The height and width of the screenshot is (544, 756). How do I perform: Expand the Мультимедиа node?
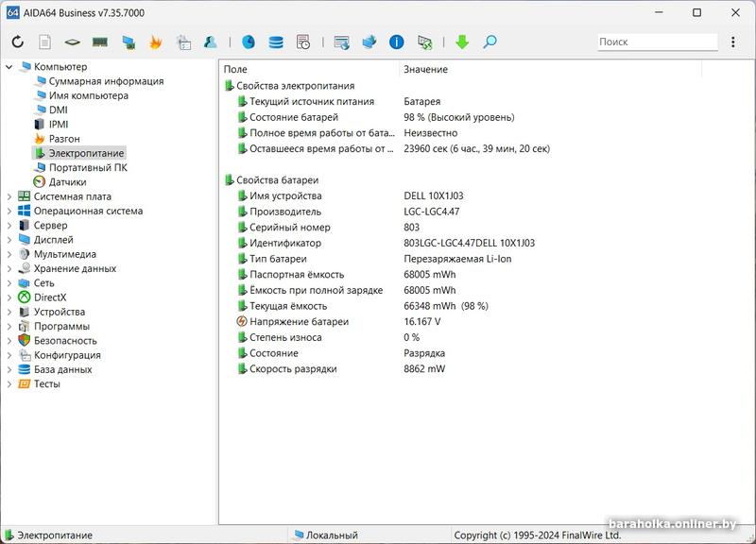click(x=9, y=254)
